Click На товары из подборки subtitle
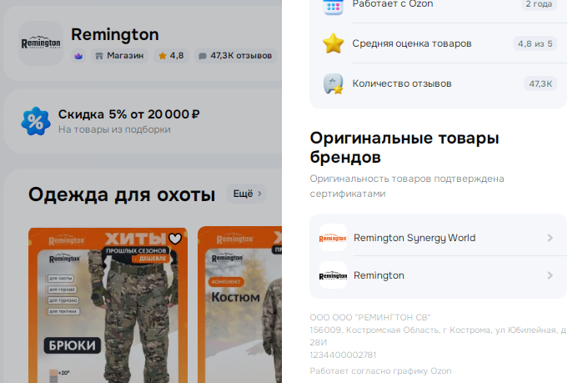 pos(114,129)
